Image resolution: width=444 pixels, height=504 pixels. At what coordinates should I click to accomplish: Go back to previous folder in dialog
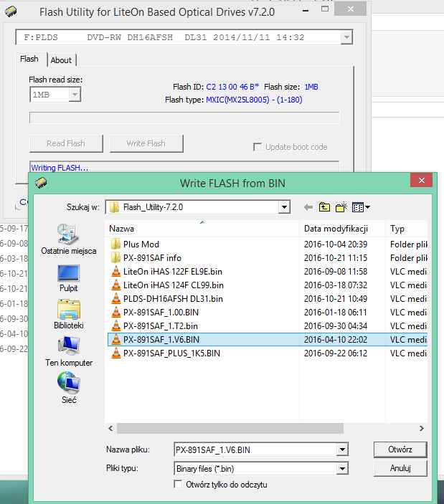coord(308,207)
